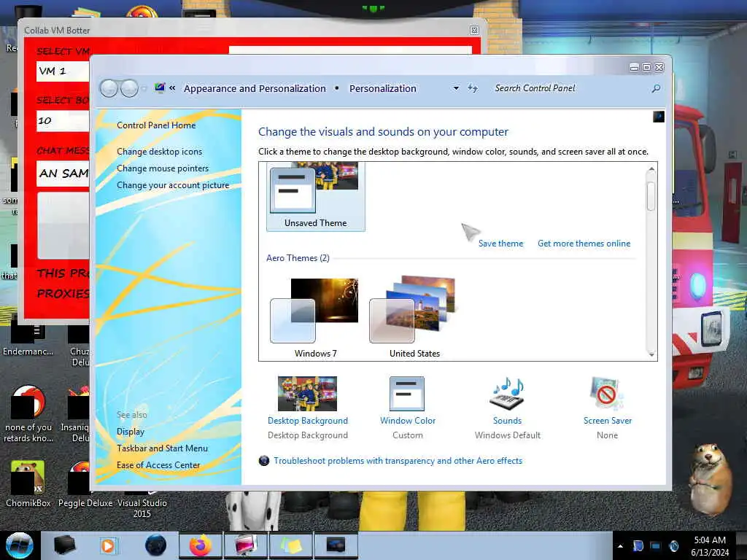747x560 pixels.
Task: Click theme list scroll up arrow
Action: tap(651, 169)
